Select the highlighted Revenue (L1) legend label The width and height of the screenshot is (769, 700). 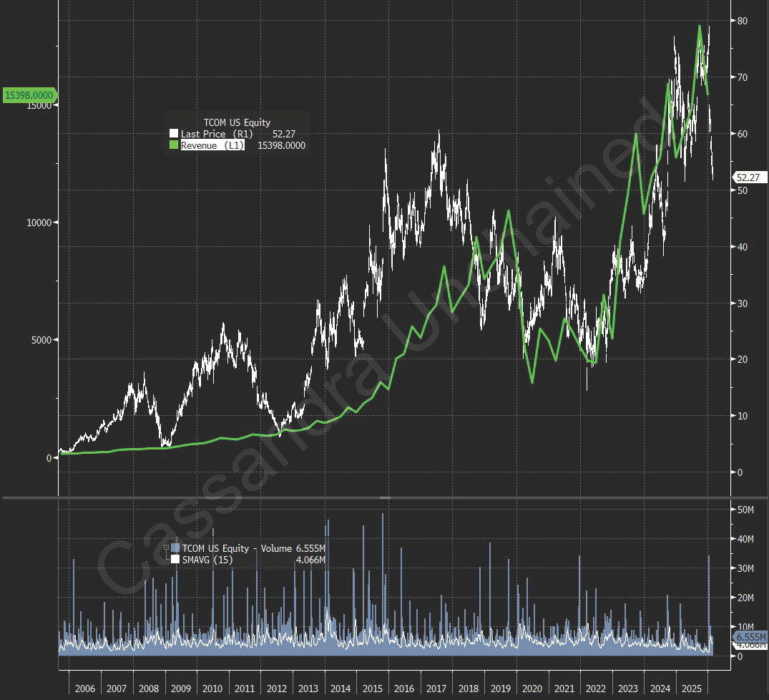click(212, 145)
